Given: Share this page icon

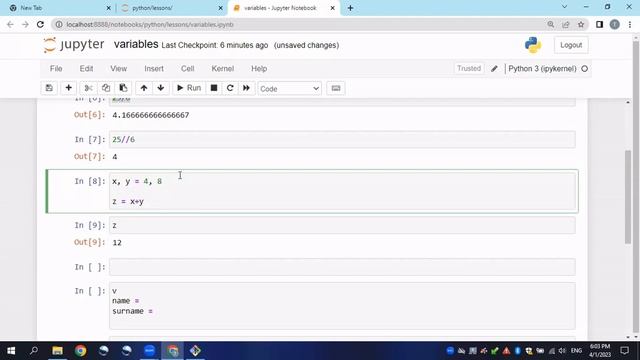Looking at the screenshot, I should [566, 24].
